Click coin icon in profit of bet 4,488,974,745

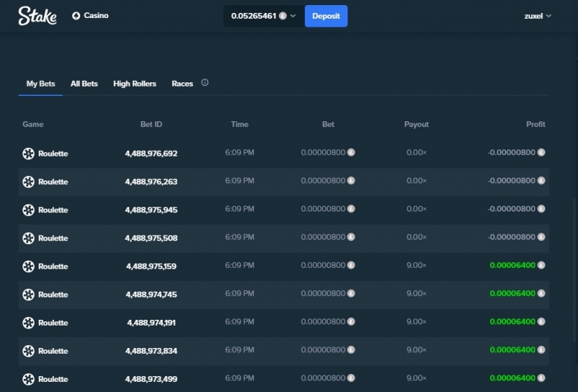click(541, 293)
